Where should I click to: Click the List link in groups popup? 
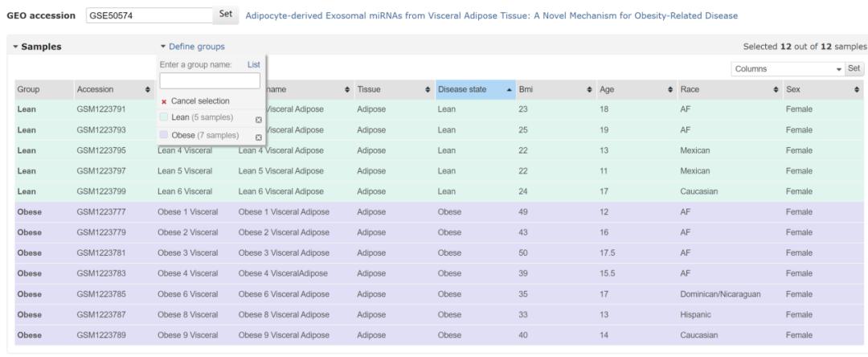253,64
